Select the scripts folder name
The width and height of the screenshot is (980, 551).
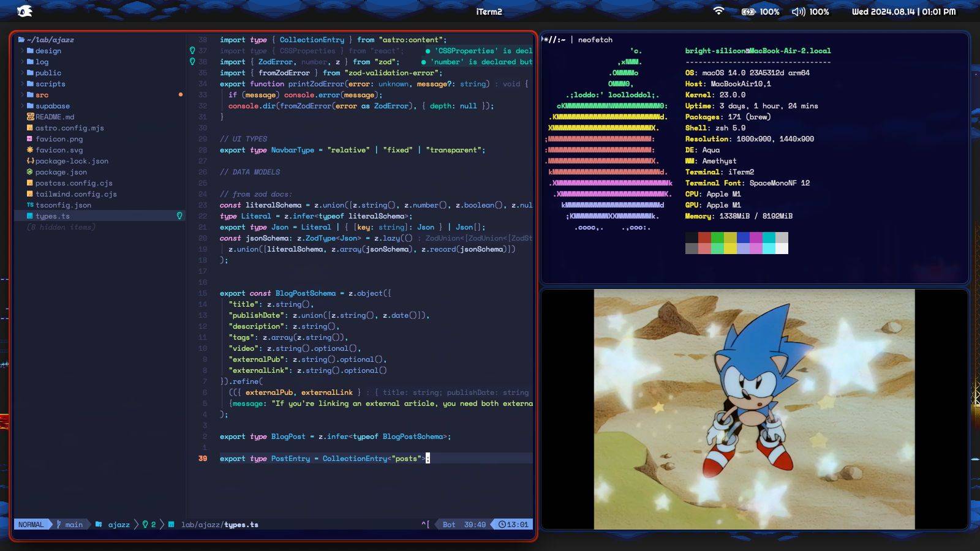50,84
